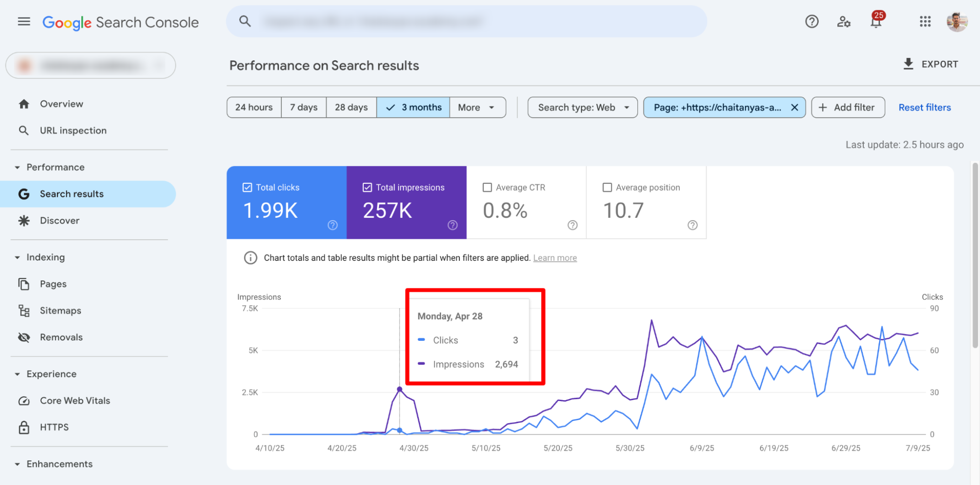The height and width of the screenshot is (485, 980).
Task: Open the Google apps grid
Action: (925, 22)
